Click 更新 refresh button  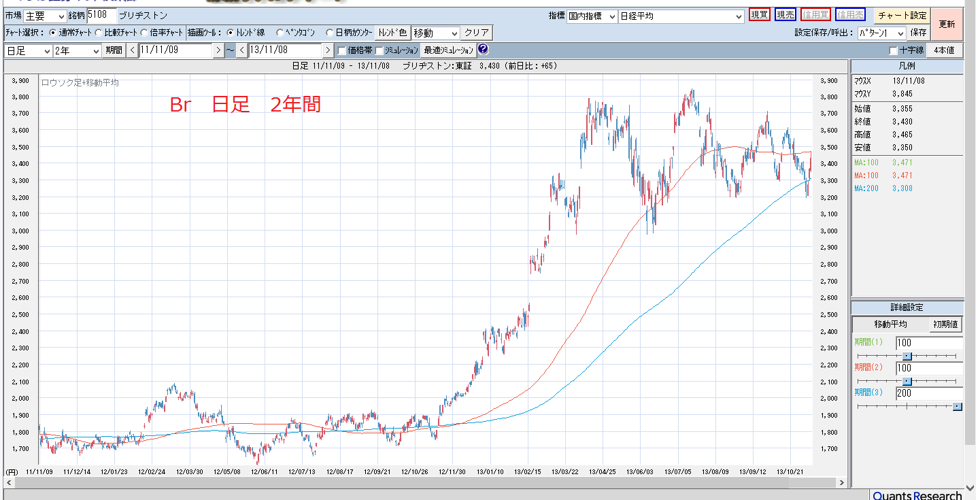click(947, 24)
